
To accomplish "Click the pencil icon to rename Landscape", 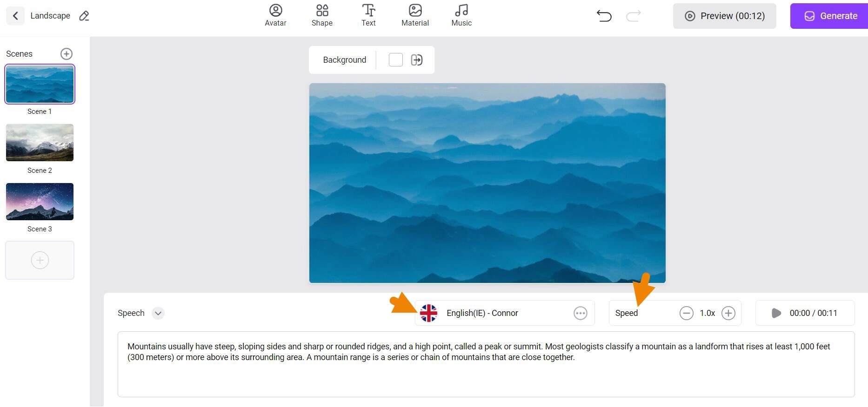I will click(84, 16).
